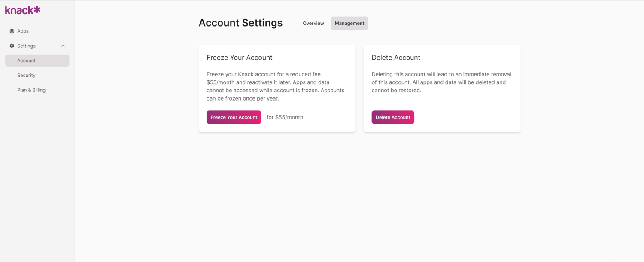Screen dimensions: 644x262
Task: Click the Delete Account card title
Action: (x=396, y=57)
